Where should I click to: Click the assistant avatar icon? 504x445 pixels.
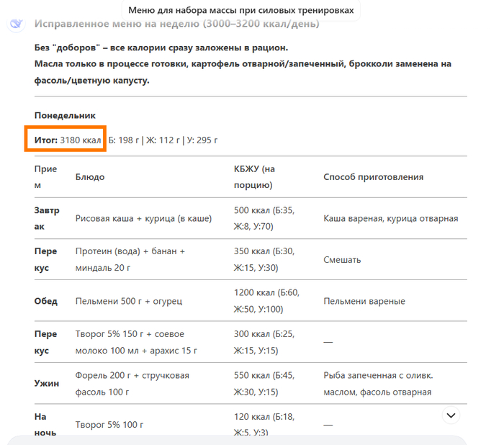pyautogui.click(x=15, y=24)
